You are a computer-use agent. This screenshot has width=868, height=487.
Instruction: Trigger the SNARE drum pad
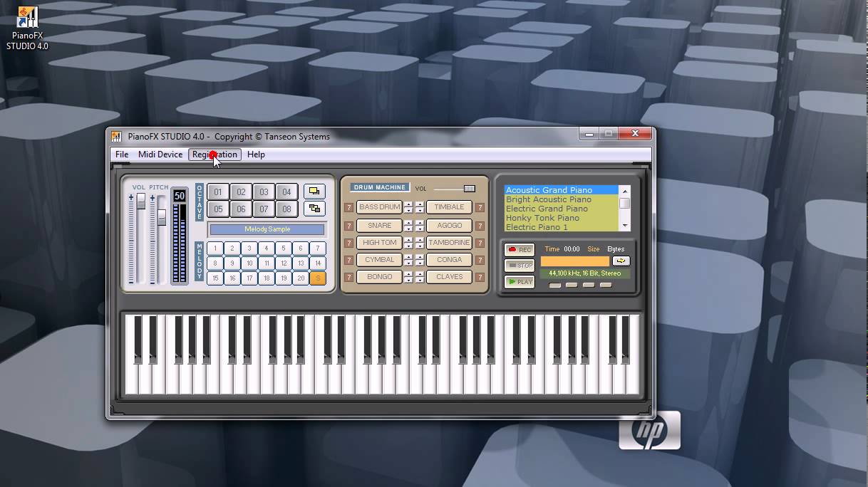point(379,225)
